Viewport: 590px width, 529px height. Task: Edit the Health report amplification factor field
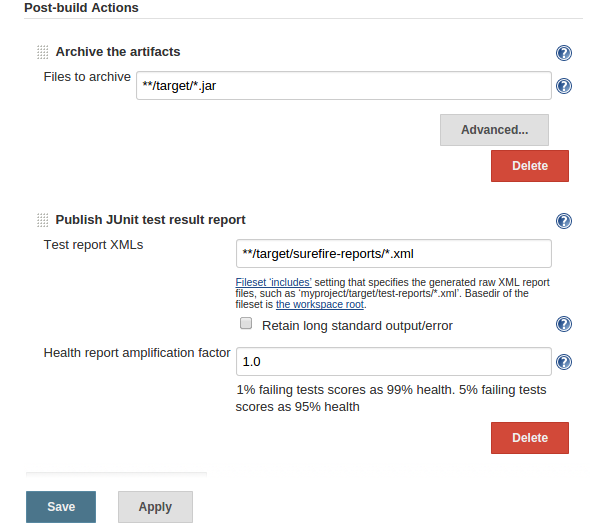tap(394, 362)
